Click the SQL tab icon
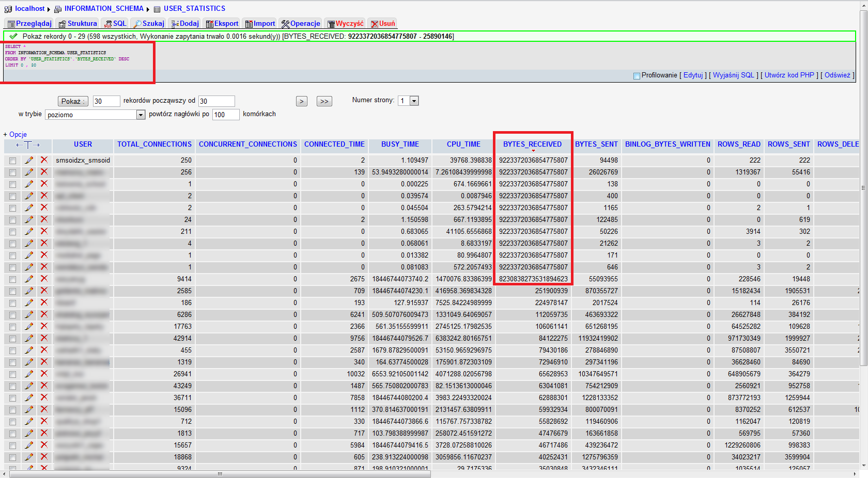Image resolution: width=868 pixels, height=478 pixels. [108, 24]
